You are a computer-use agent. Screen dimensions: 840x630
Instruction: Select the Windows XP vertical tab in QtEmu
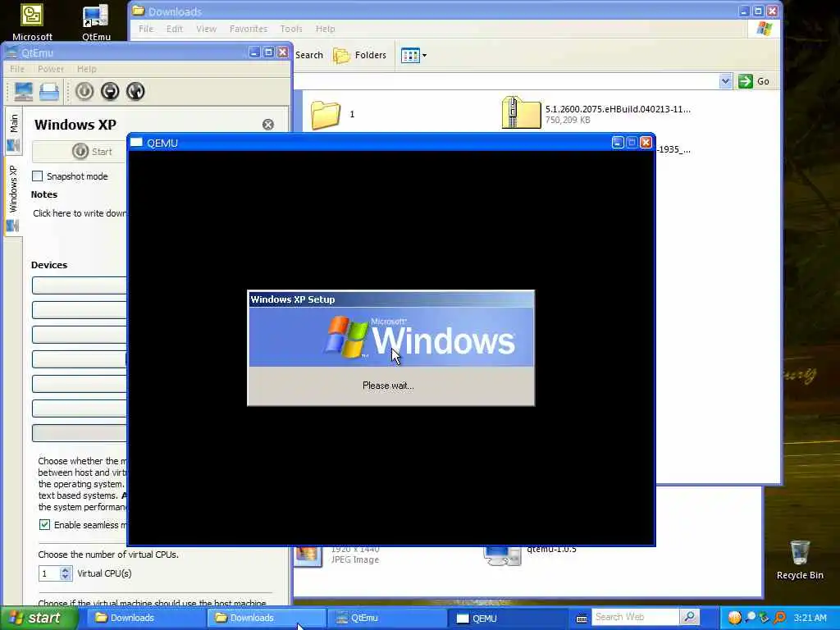click(x=13, y=197)
